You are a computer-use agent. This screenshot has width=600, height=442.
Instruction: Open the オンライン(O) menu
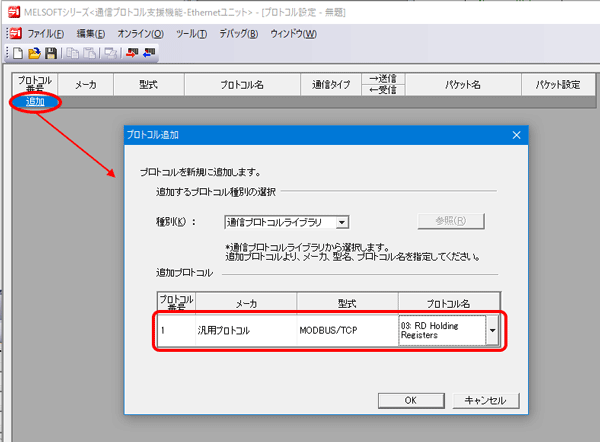(140, 34)
